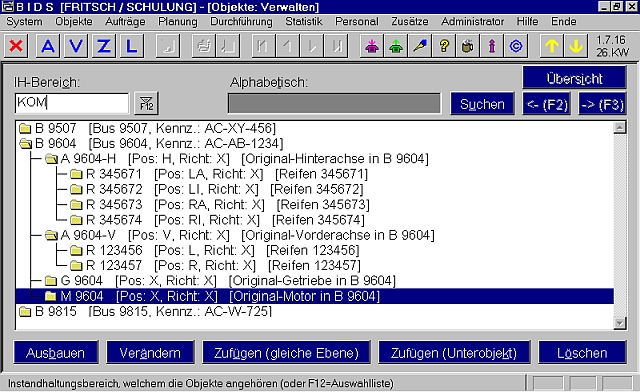Click the Ende menu item
The image size is (640, 392).
[564, 22]
